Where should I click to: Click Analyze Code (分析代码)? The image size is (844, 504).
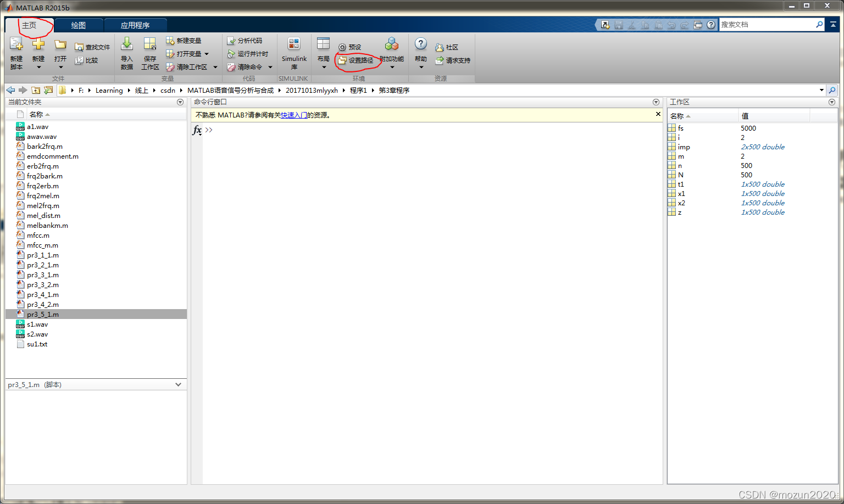[x=245, y=41]
